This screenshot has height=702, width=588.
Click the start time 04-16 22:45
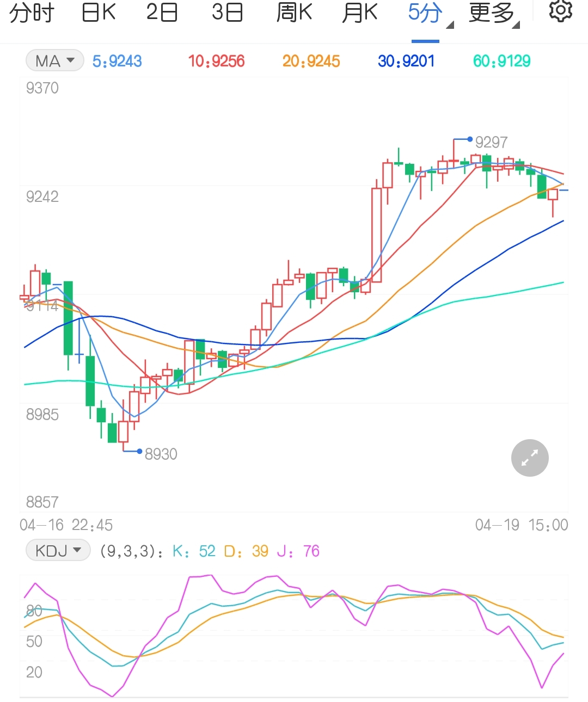(x=66, y=525)
